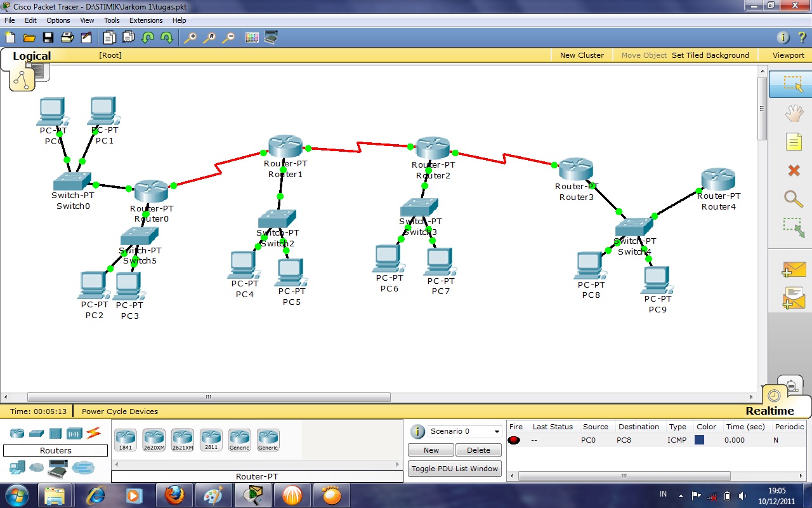Pick the 2811 router model
Image resolution: width=812 pixels, height=508 pixels.
(x=211, y=439)
